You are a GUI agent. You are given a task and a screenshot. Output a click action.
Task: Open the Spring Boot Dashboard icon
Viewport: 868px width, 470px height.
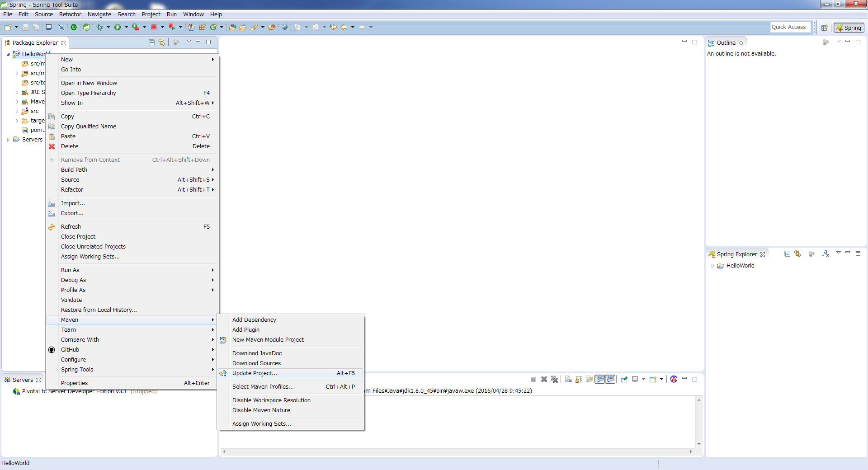pos(74,27)
